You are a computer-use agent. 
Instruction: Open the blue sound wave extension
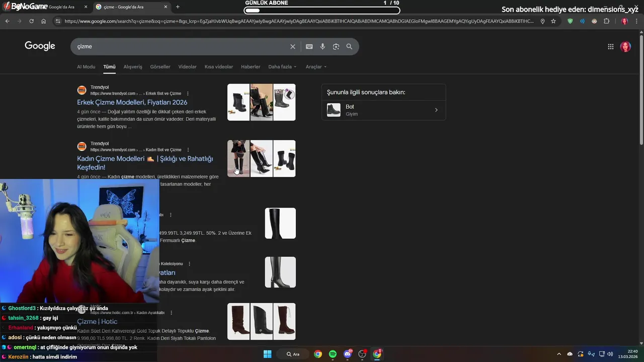tap(582, 21)
